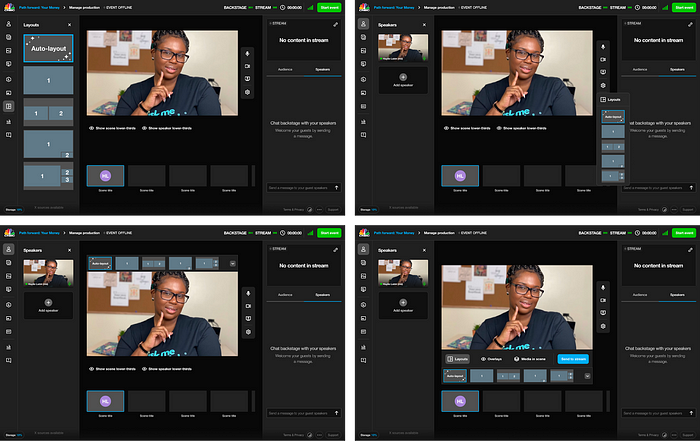Click camera icon beside video in top-left screenshot
This screenshot has width=700, height=441.
pyautogui.click(x=247, y=66)
